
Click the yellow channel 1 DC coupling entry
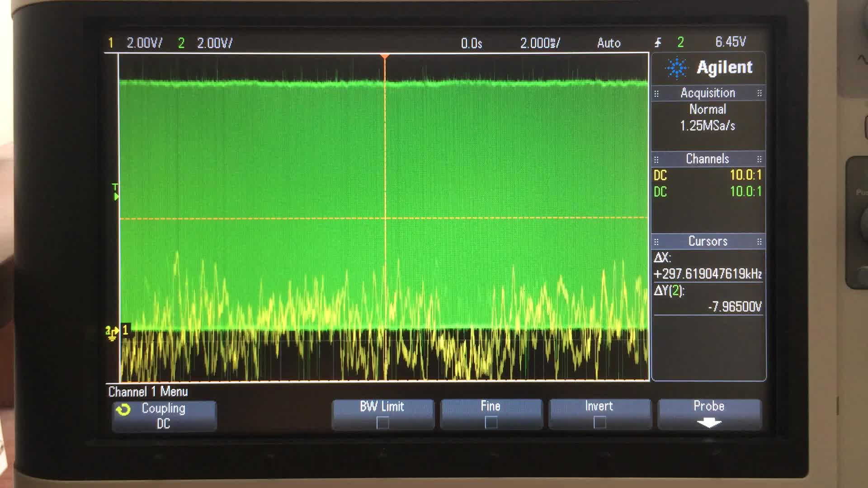pos(660,175)
